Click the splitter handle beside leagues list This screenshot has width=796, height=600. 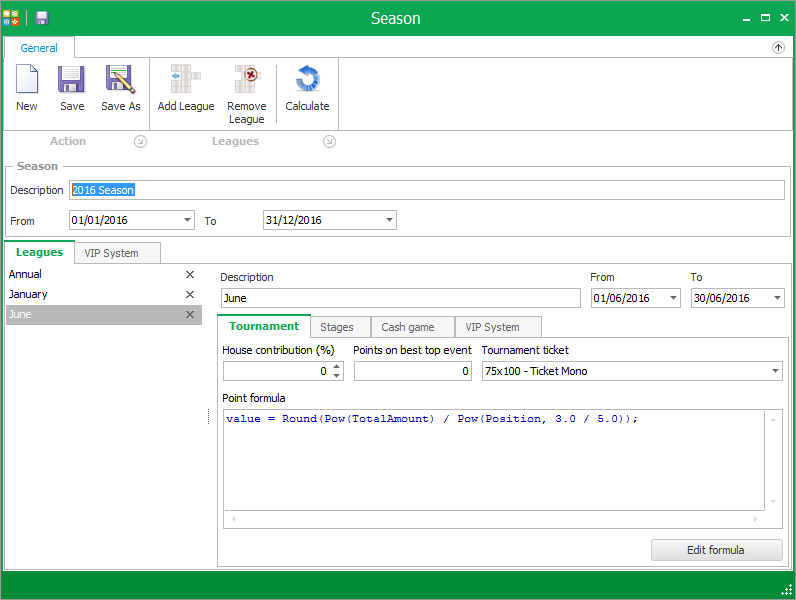[x=209, y=416]
